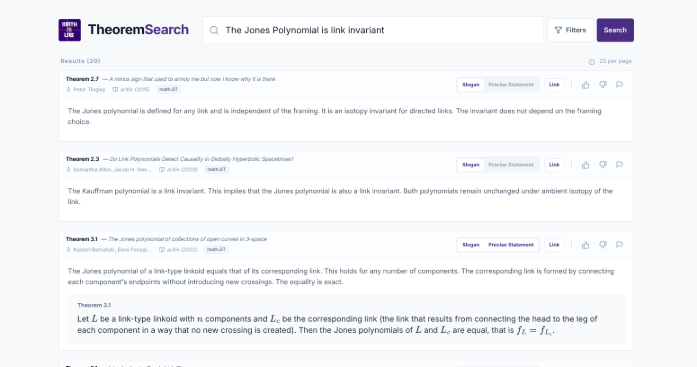The width and height of the screenshot is (697, 367).
Task: Open Link for Theorem 2.7
Action: 554,85
